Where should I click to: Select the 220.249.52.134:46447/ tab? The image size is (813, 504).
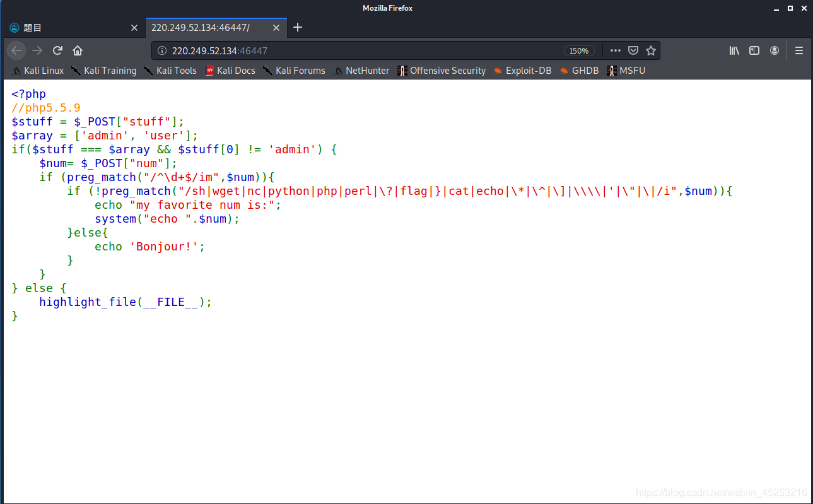[215, 28]
